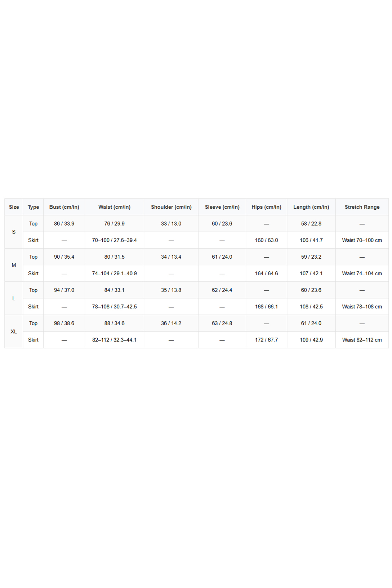Click the Type column header

coord(33,207)
